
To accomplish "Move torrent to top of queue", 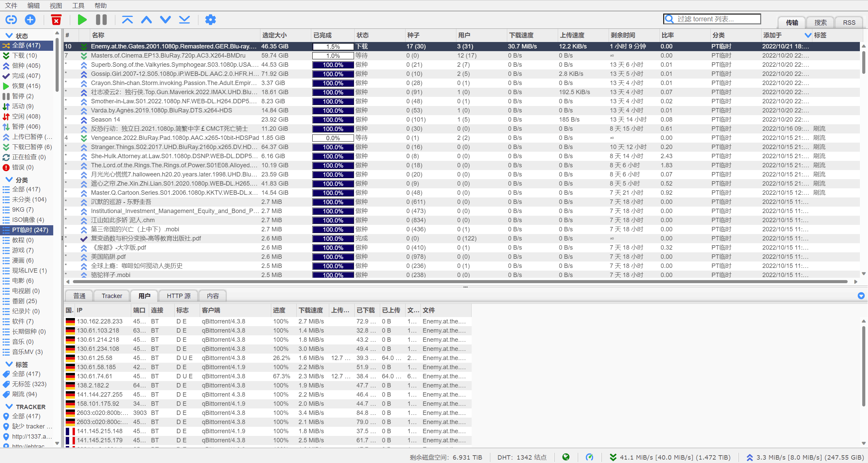I will coord(127,19).
